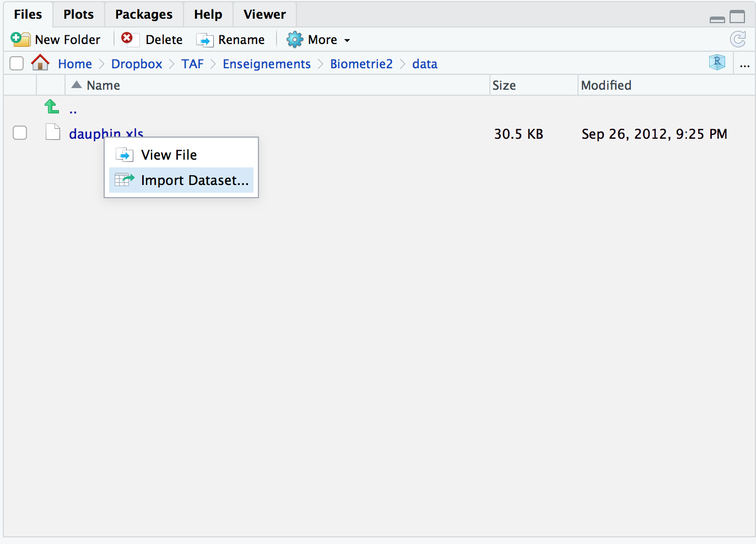Open the More dropdown arrow
Image resolution: width=756 pixels, height=544 pixels.
pyautogui.click(x=347, y=40)
